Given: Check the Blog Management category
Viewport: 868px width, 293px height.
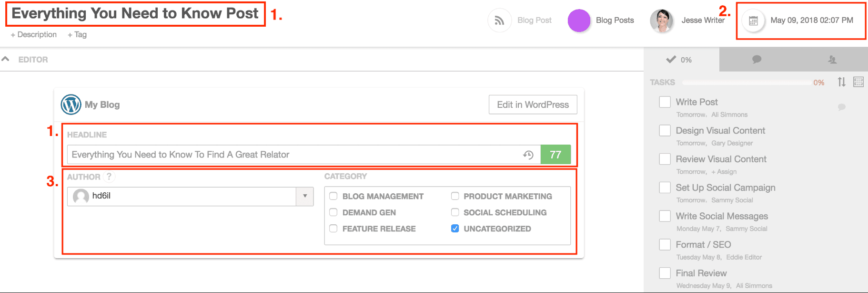Looking at the screenshot, I should click(x=333, y=196).
